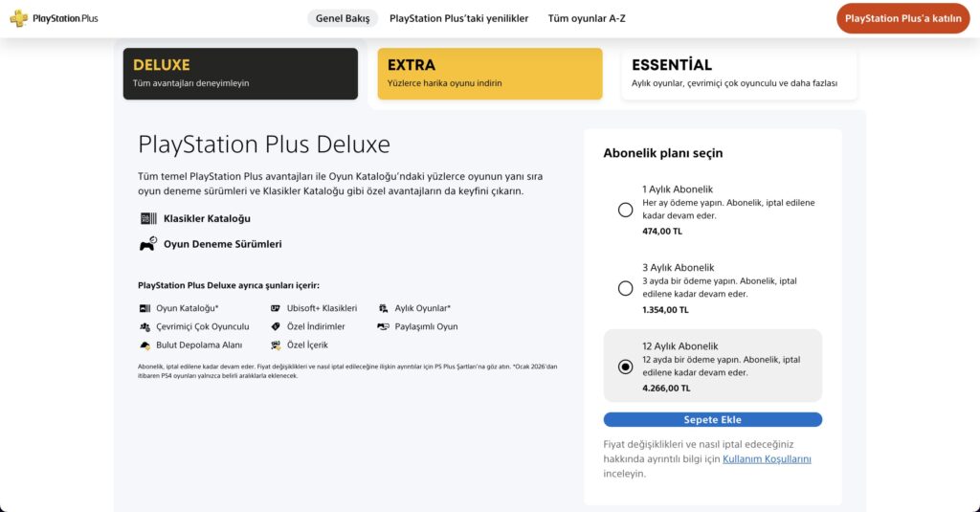Click the Oyun Kataloğu icon

[145, 308]
